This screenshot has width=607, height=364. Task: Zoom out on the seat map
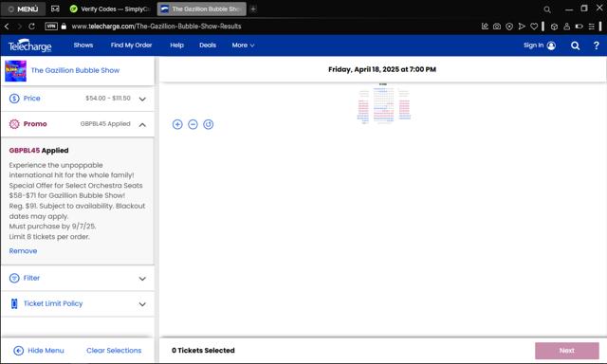[x=193, y=124]
